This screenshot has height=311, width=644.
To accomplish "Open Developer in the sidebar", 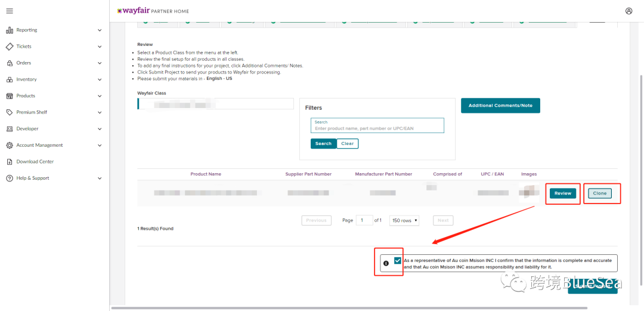I will coord(27,129).
